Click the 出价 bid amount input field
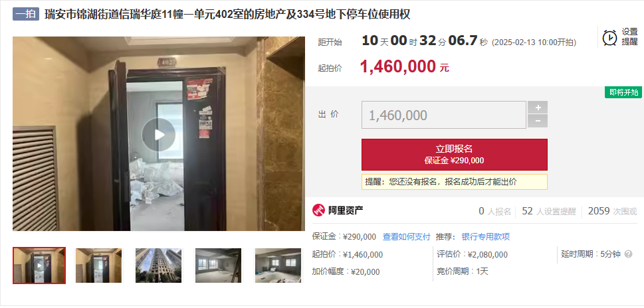644x308 pixels. tap(443, 115)
